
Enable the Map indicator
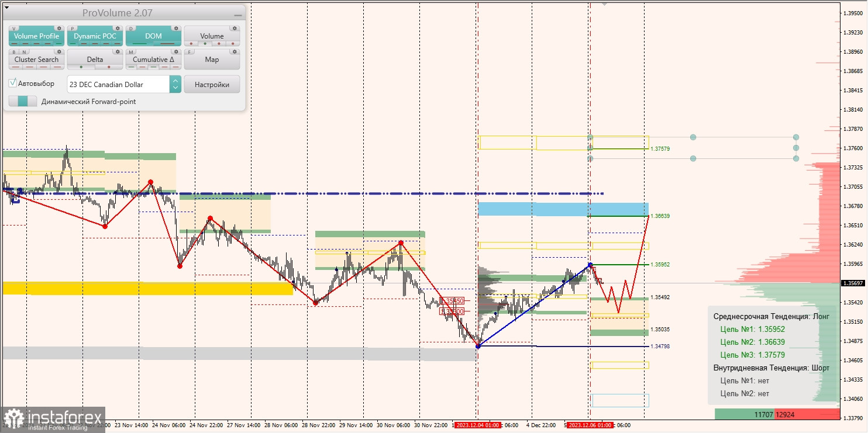tap(212, 60)
